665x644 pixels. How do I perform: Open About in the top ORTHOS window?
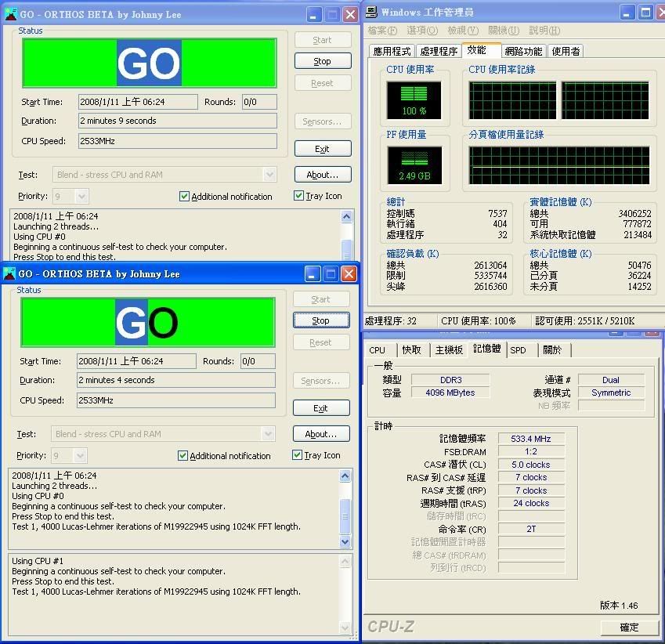point(323,175)
